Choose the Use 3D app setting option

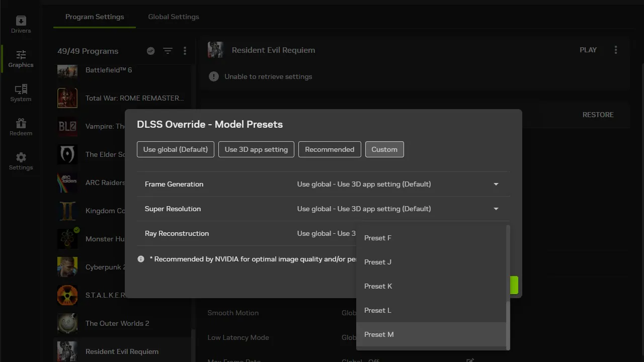pos(256,149)
